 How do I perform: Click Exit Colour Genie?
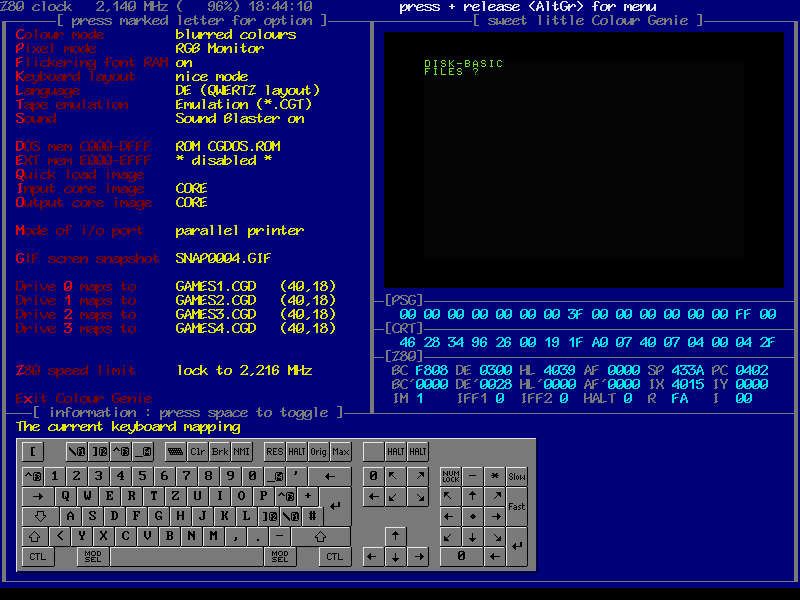coord(83,399)
